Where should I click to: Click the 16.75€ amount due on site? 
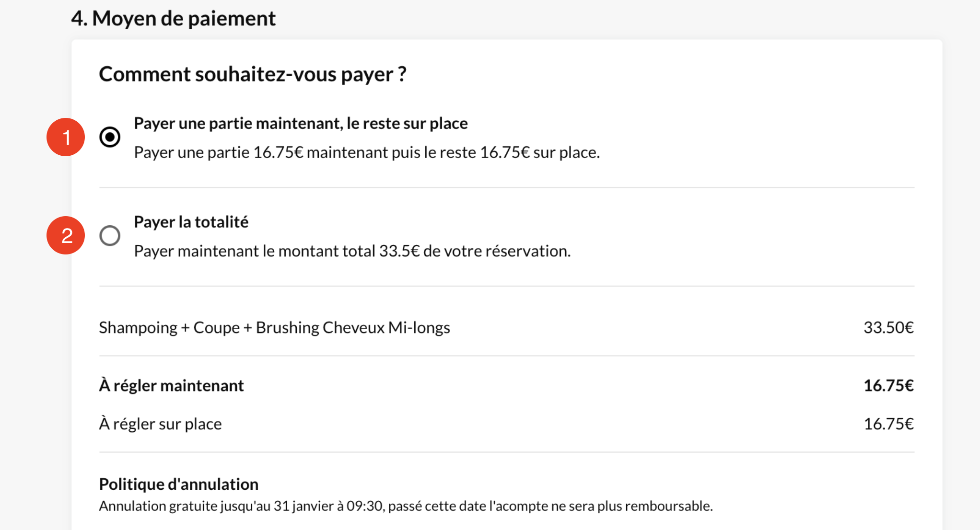[888, 424]
